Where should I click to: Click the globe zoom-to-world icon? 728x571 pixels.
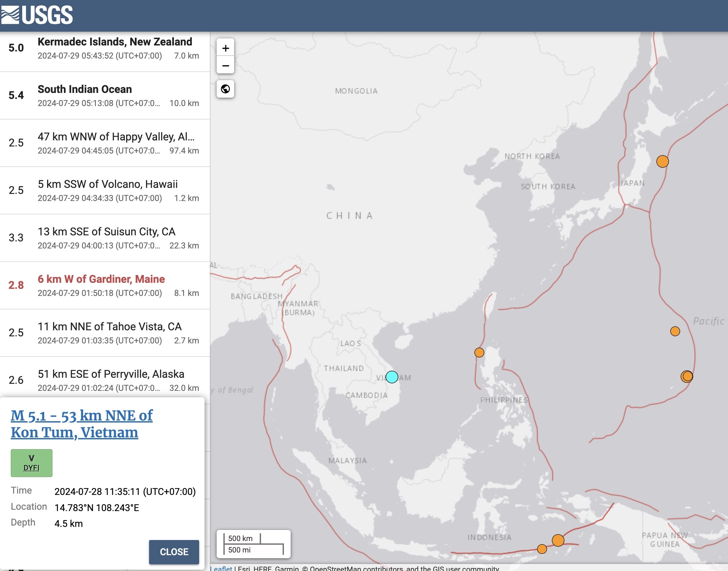pyautogui.click(x=225, y=89)
